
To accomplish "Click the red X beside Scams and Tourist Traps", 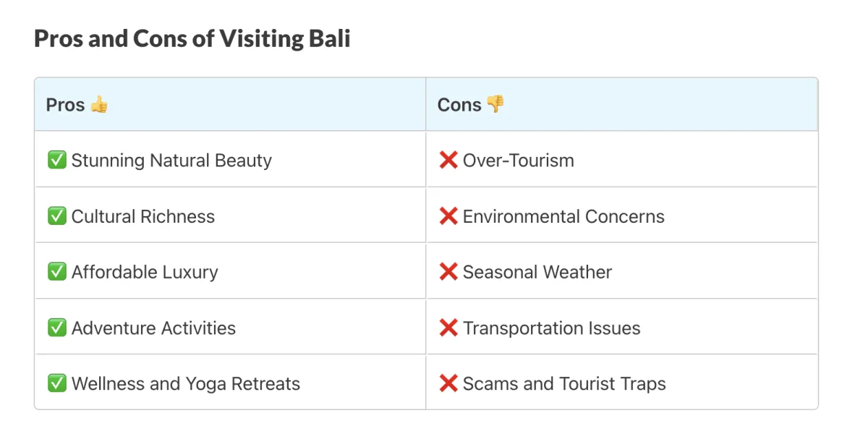I will (x=448, y=383).
